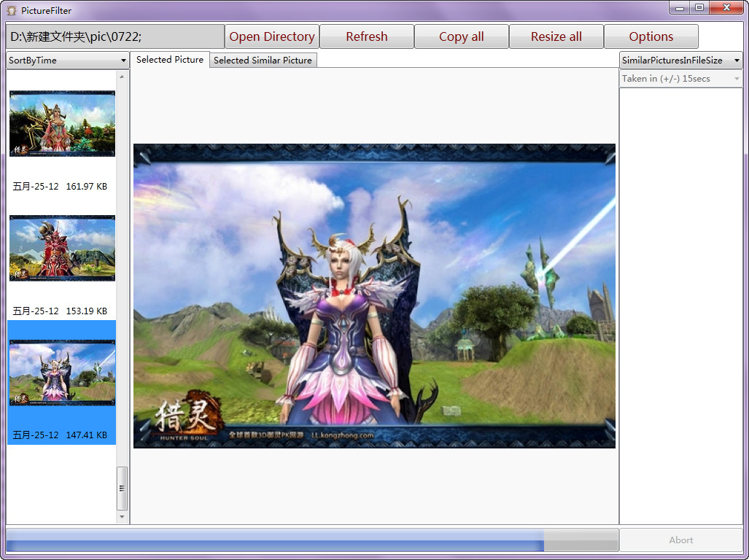The image size is (749, 560).
Task: Click the Open Directory button
Action: point(272,36)
